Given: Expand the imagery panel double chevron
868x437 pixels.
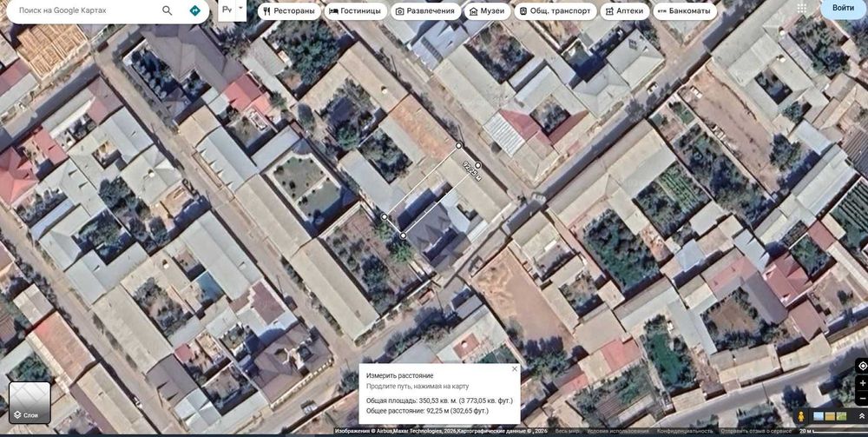Looking at the screenshot, I should pos(861,416).
